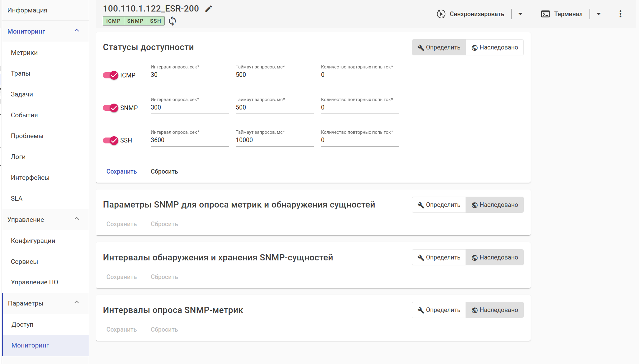Click the Synchronize play-circle icon
Viewport: 639px width, 364px height.
(x=441, y=14)
